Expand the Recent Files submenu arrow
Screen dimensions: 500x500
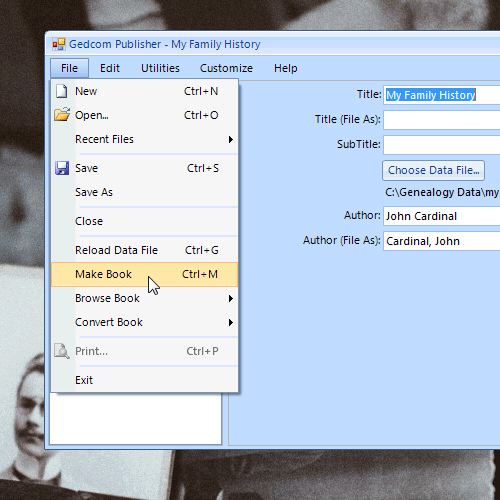point(231,139)
